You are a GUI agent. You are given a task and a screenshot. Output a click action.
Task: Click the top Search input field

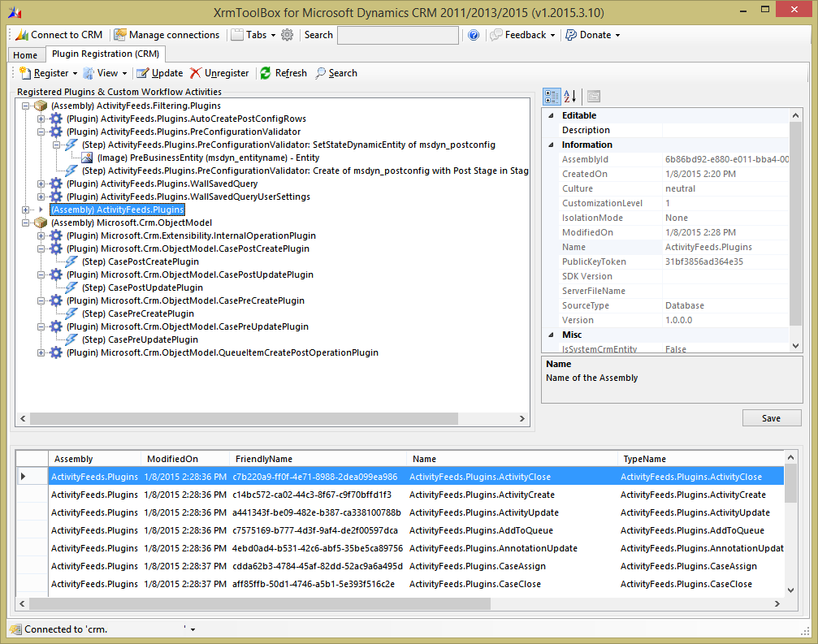coord(398,35)
